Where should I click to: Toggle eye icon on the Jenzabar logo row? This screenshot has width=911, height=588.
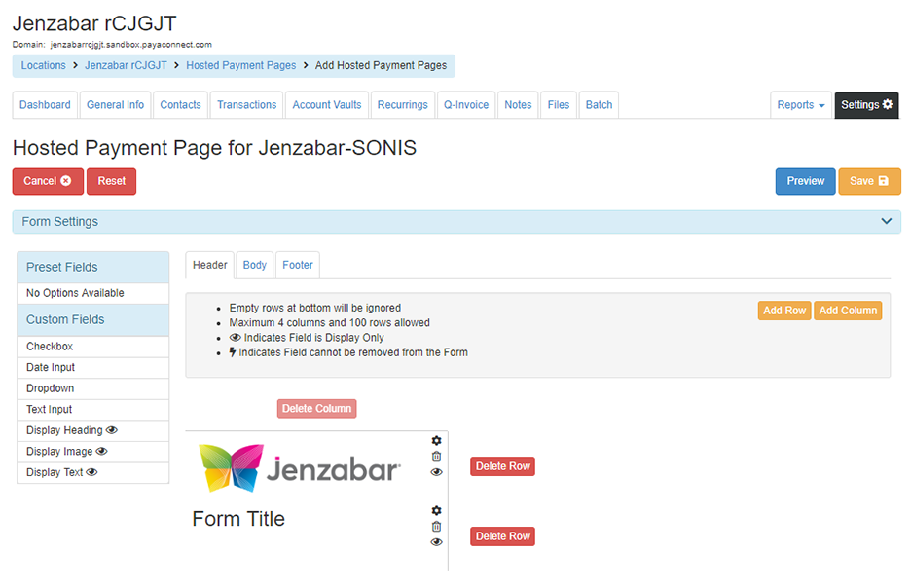(x=436, y=472)
